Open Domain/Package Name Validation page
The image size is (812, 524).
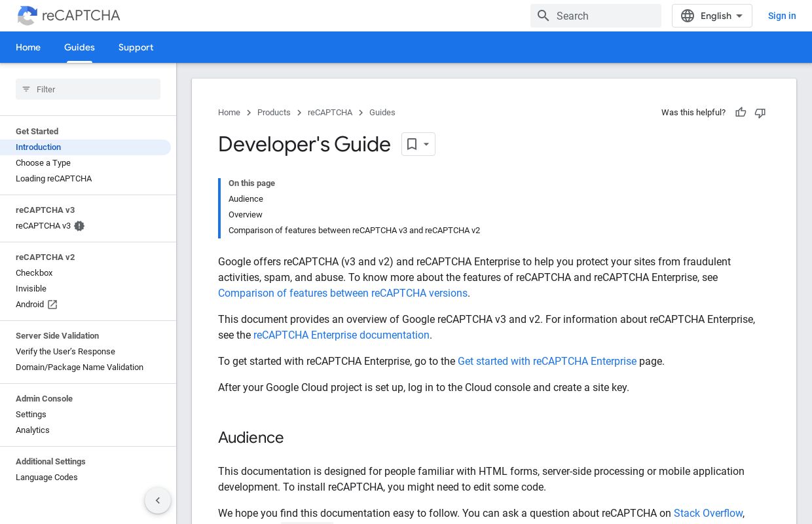(x=79, y=367)
